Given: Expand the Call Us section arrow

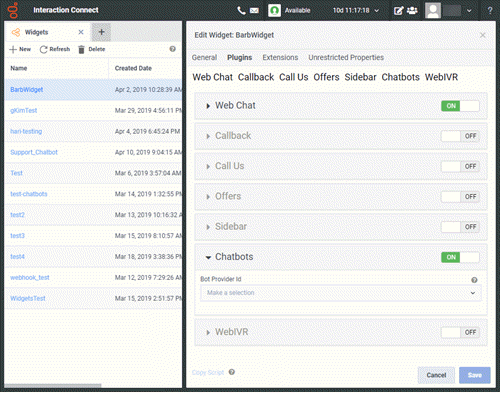Looking at the screenshot, I should [208, 167].
